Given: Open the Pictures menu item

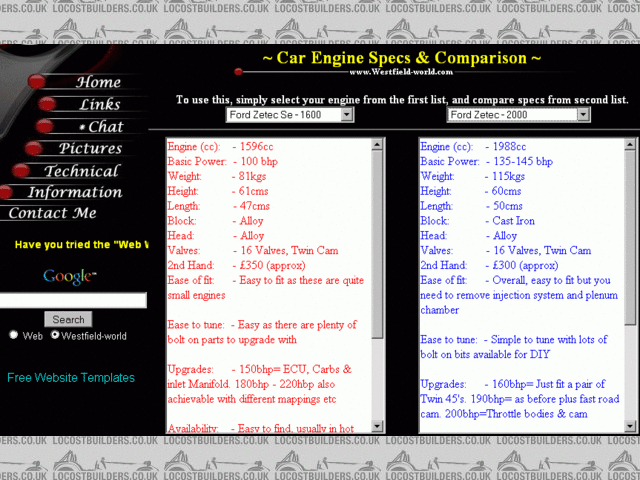Looking at the screenshot, I should (90, 149).
